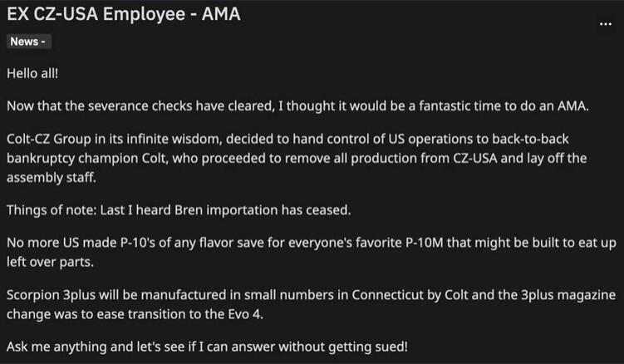Click the "Things of note" Bren importation line

coord(179,210)
